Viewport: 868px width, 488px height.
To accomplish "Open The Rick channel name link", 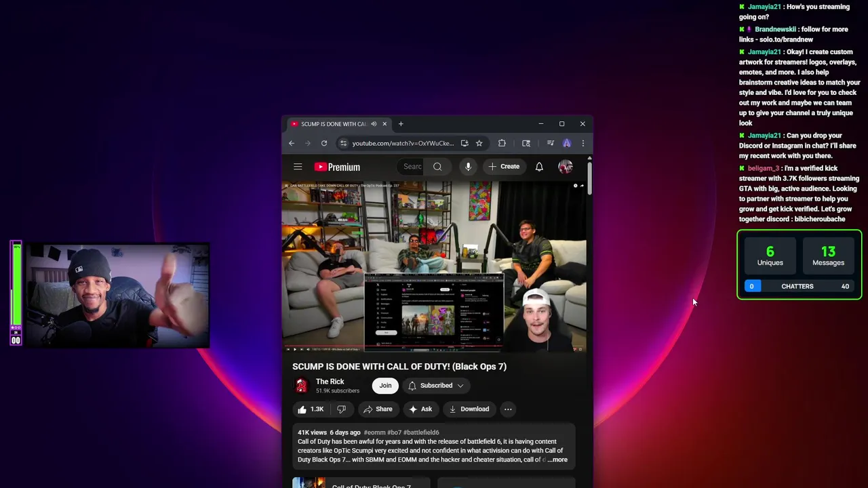I will coord(330,382).
